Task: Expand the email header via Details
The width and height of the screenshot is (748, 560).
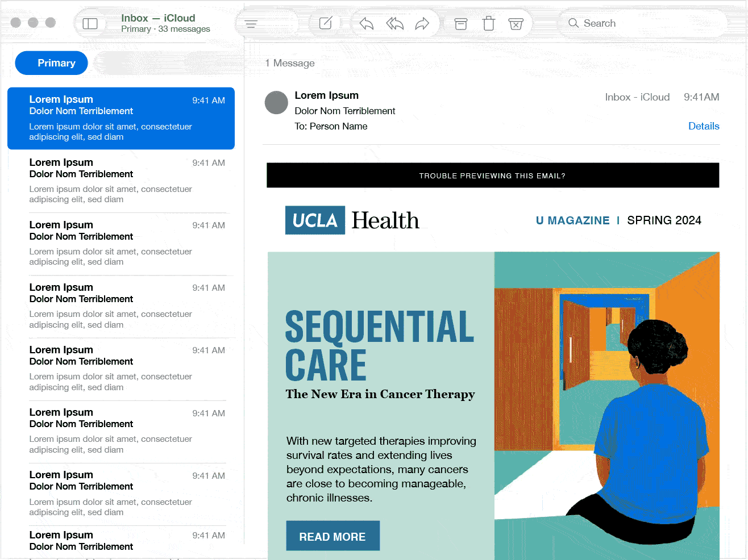Action: tap(704, 126)
